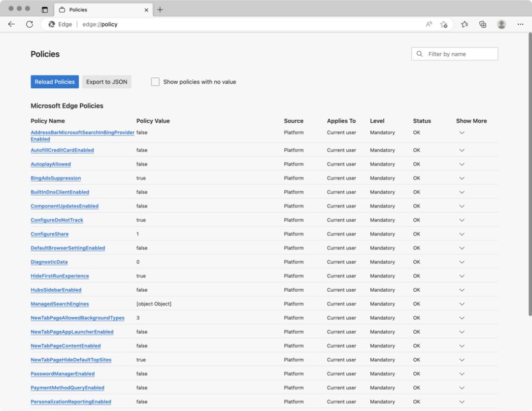Open NewTabPageContentEnabled policy link
This screenshot has height=411, width=532.
tap(66, 345)
